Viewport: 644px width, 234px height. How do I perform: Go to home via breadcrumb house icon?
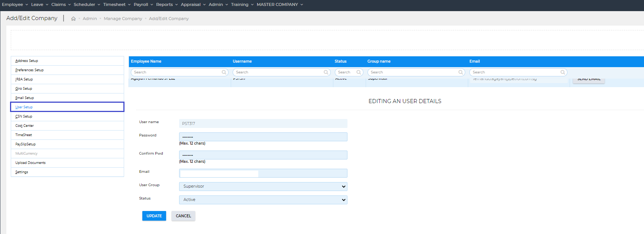pyautogui.click(x=74, y=19)
